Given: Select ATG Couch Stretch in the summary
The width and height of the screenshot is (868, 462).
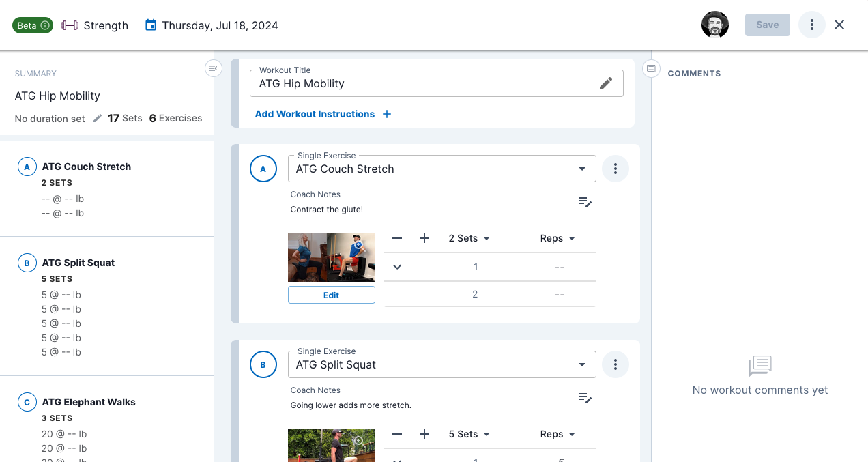Looking at the screenshot, I should tap(87, 167).
